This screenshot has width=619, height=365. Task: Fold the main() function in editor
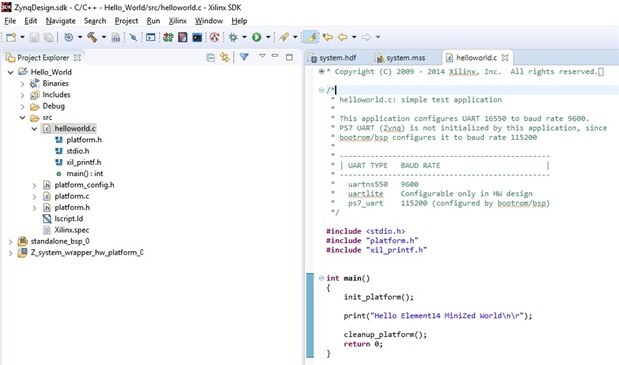click(x=321, y=278)
